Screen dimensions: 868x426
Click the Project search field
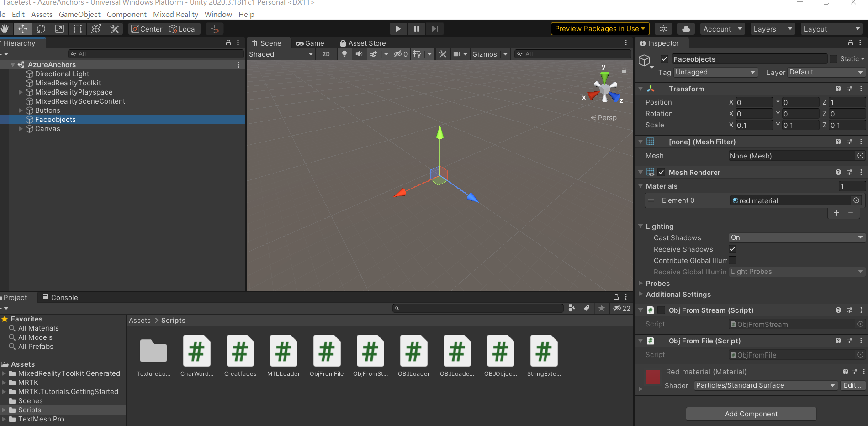pyautogui.click(x=478, y=308)
